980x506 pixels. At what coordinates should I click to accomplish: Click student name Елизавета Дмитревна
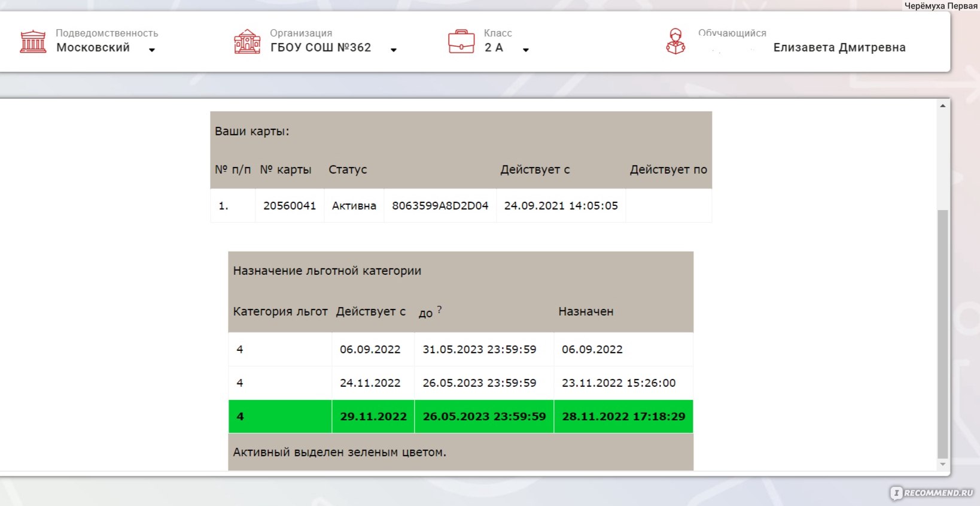(839, 47)
